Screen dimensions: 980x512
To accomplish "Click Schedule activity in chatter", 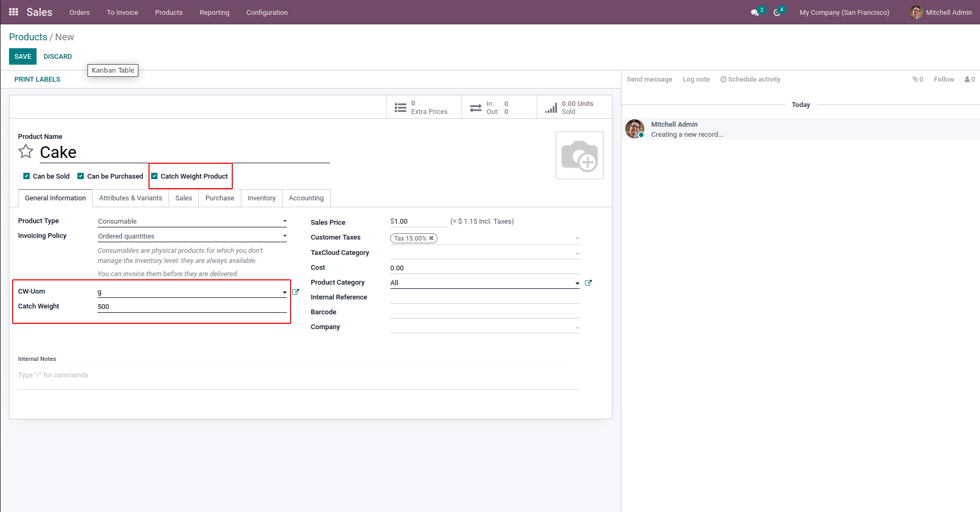I will click(x=750, y=80).
